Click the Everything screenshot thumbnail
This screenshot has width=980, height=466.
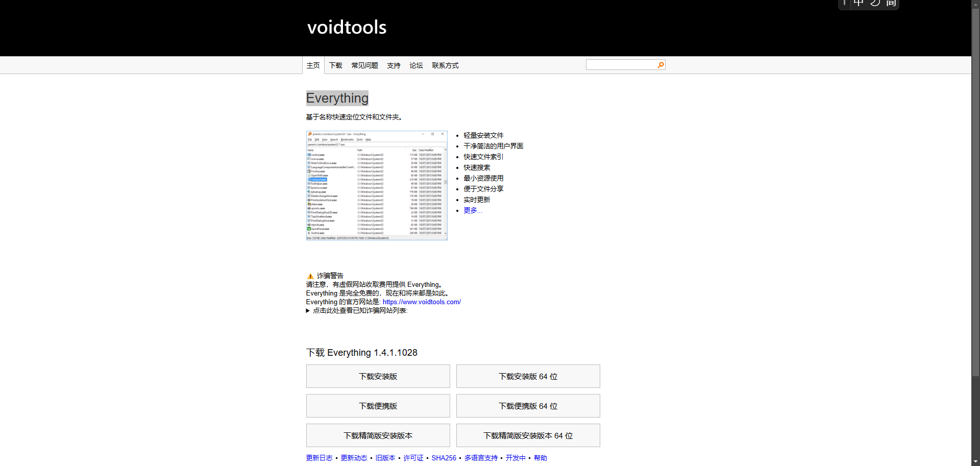tap(377, 185)
